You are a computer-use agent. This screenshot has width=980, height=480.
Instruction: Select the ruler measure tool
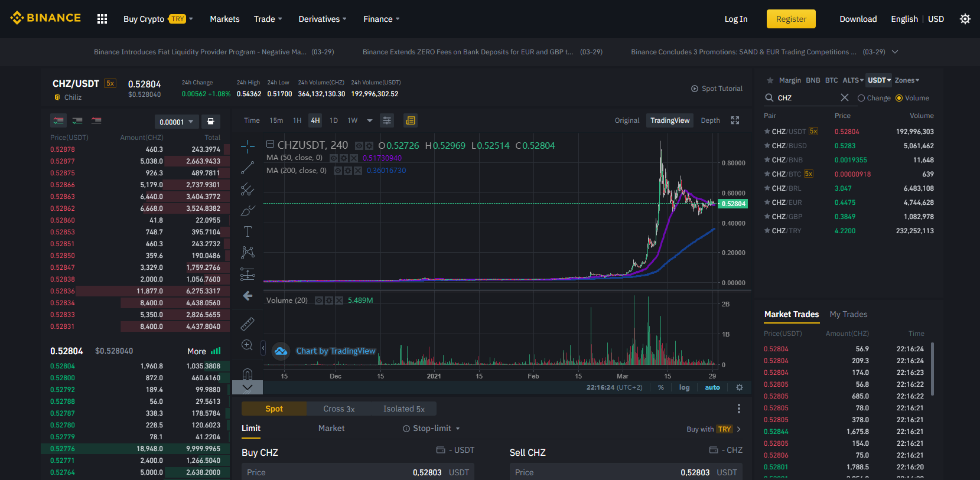click(x=248, y=324)
